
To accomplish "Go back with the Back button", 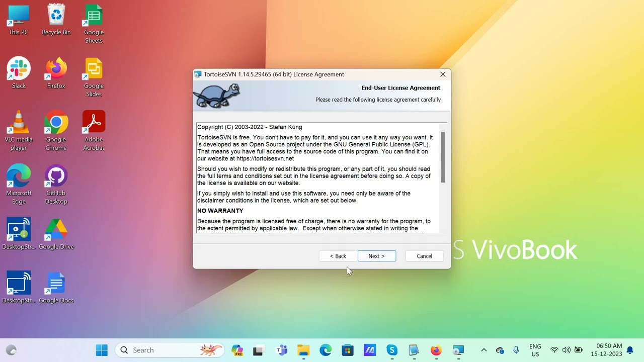I will [338, 256].
